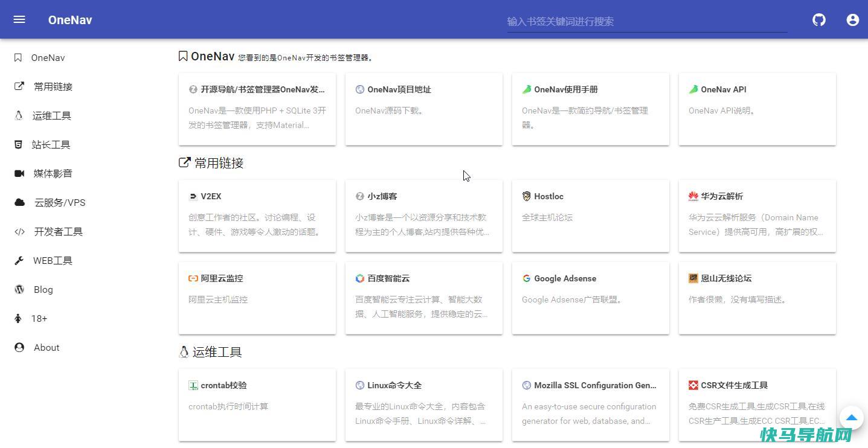Select 云服务/VPS in sidebar
The height and width of the screenshot is (448, 868).
(x=60, y=202)
